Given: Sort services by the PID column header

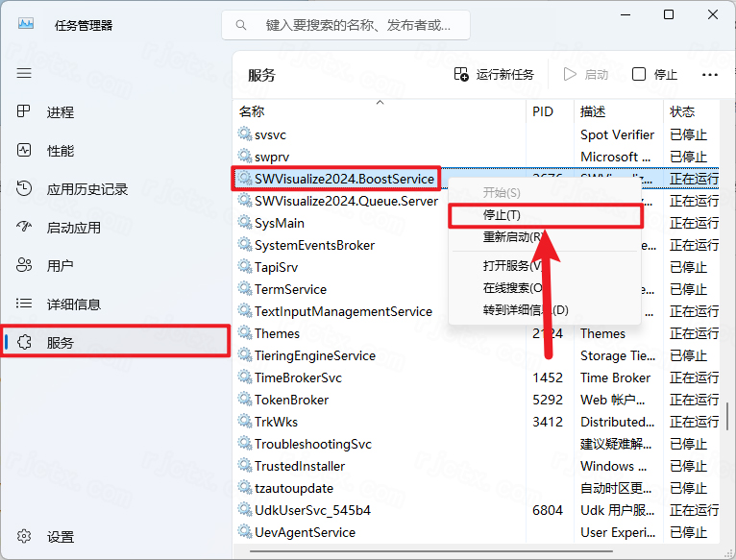Looking at the screenshot, I should [x=543, y=111].
